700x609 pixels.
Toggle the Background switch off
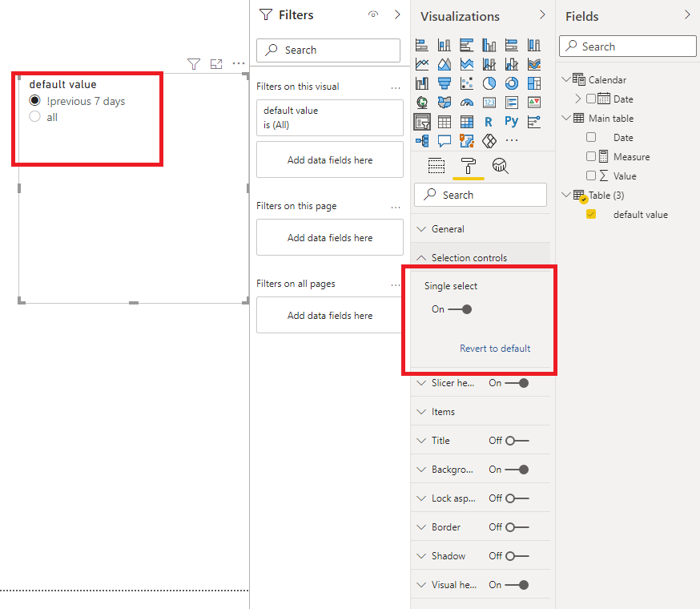point(517,470)
